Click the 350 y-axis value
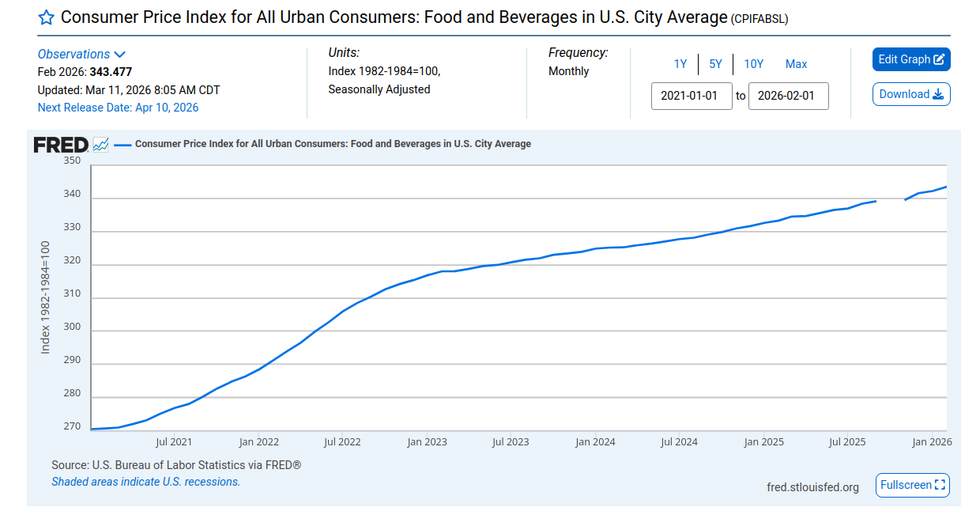The height and width of the screenshot is (511, 980). click(x=72, y=161)
